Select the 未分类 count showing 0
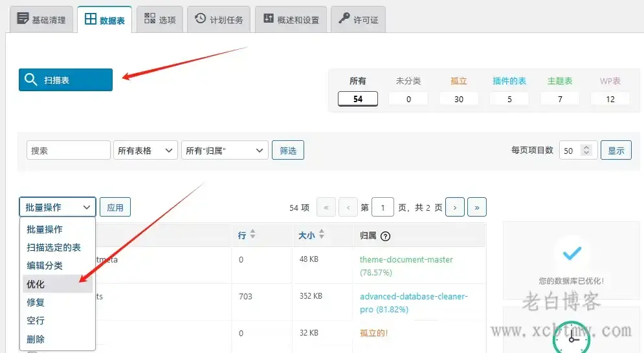The height and width of the screenshot is (353, 644). [x=408, y=99]
